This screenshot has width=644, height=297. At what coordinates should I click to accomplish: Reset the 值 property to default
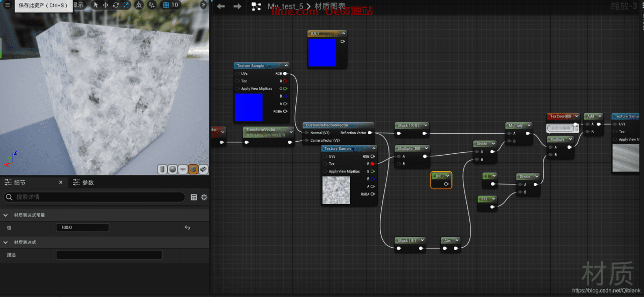coord(187,228)
